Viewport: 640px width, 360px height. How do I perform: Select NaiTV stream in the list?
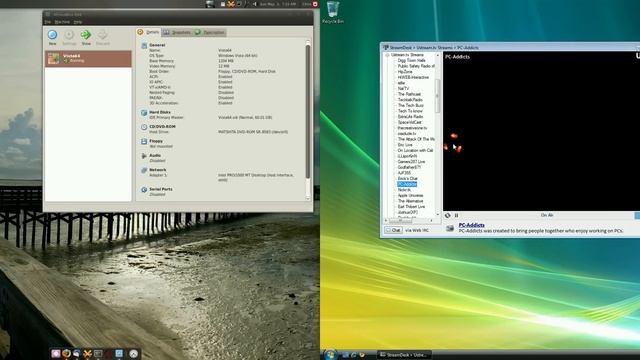(x=403, y=89)
